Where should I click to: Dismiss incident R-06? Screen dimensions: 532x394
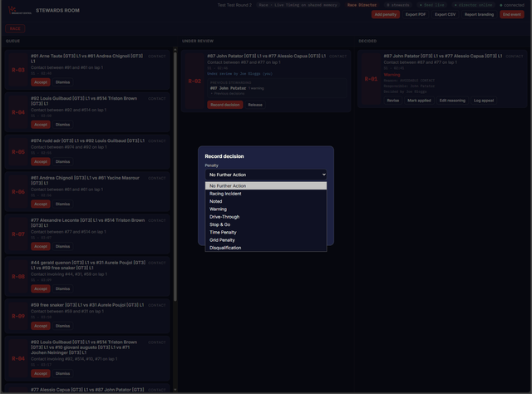[x=63, y=204]
